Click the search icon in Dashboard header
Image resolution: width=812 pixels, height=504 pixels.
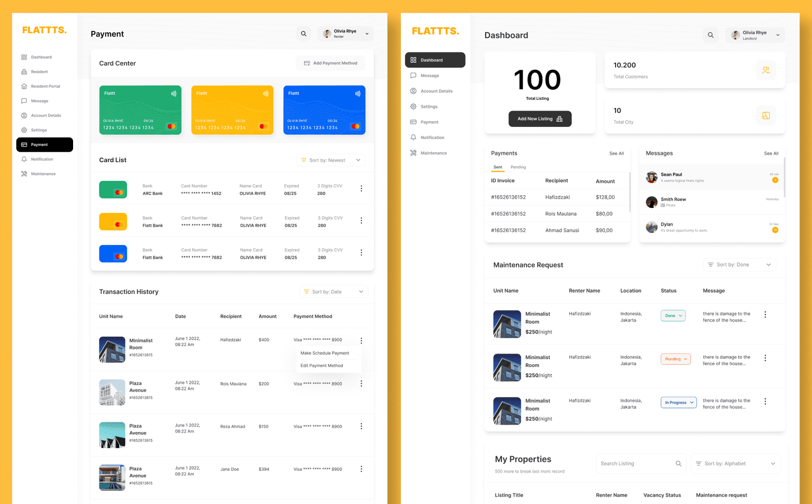coord(710,35)
